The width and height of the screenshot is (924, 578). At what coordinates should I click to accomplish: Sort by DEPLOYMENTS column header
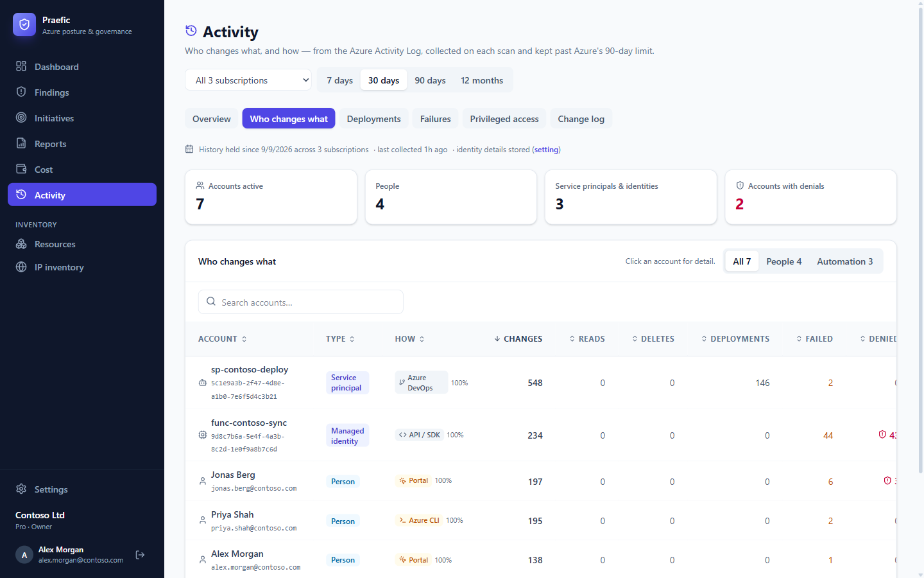click(735, 339)
